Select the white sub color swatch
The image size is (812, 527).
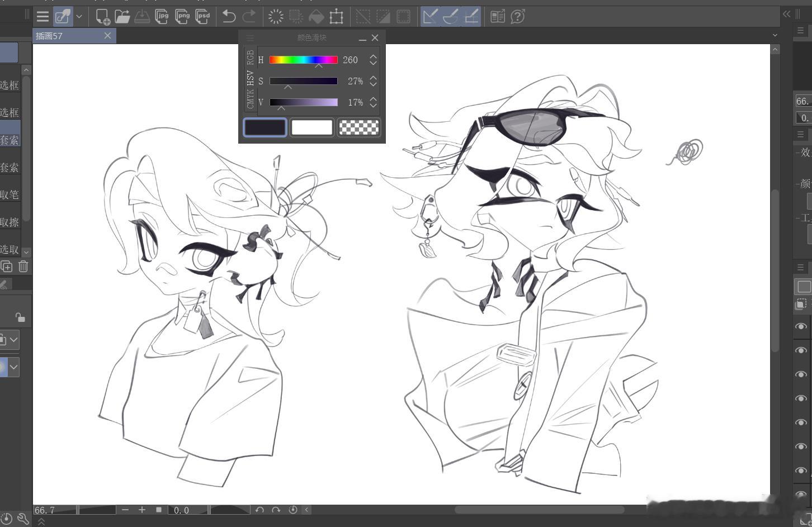tap(312, 127)
